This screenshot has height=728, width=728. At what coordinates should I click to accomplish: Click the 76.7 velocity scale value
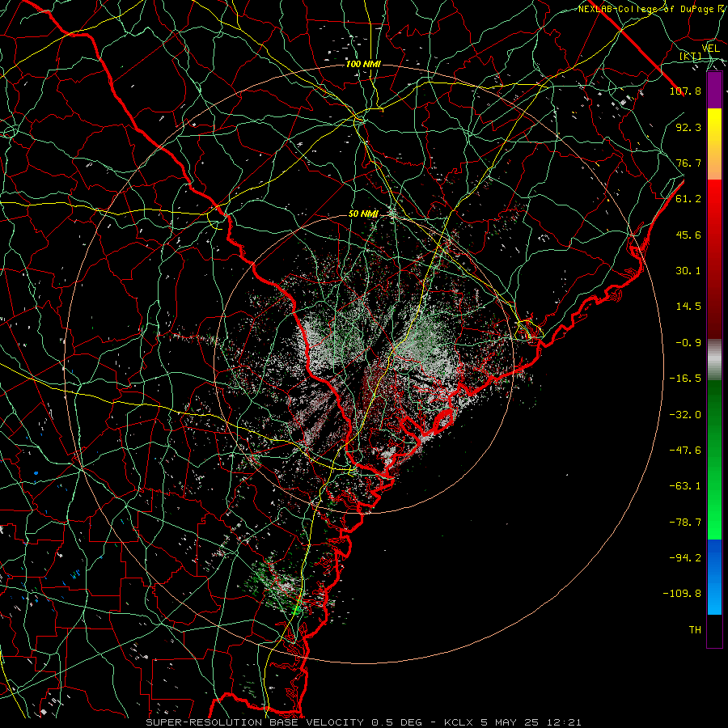click(x=688, y=163)
